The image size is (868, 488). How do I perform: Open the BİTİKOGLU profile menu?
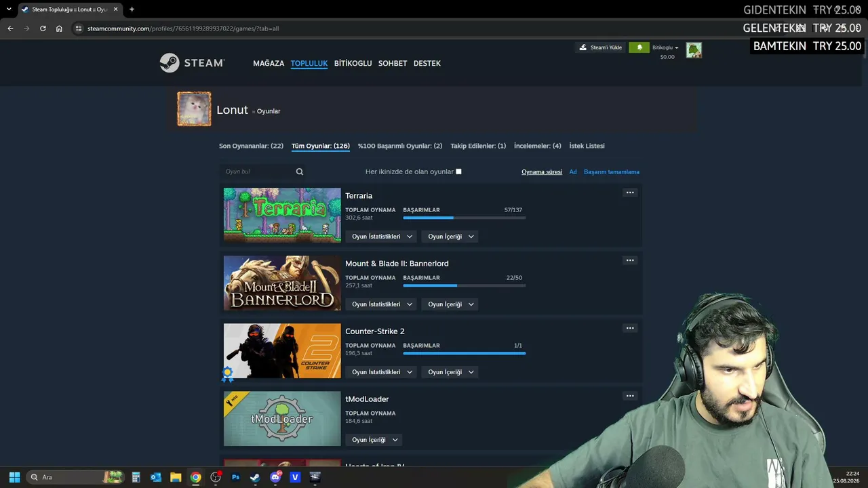click(353, 63)
